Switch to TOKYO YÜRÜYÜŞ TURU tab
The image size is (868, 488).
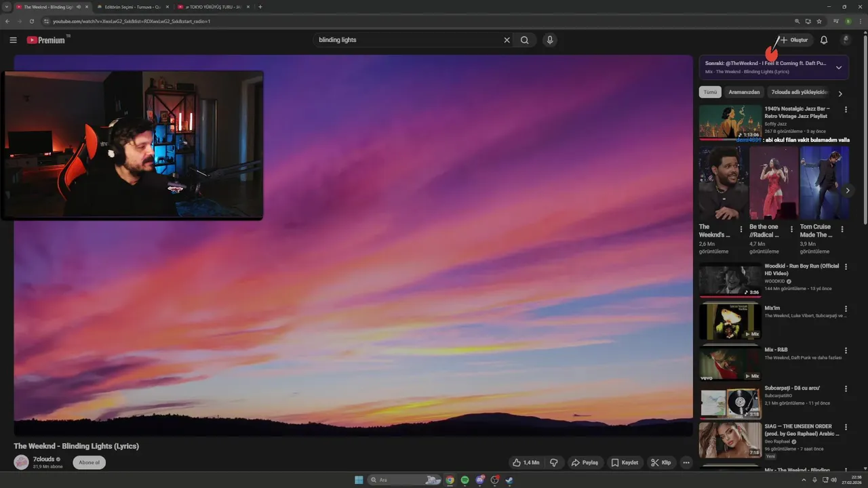(214, 7)
